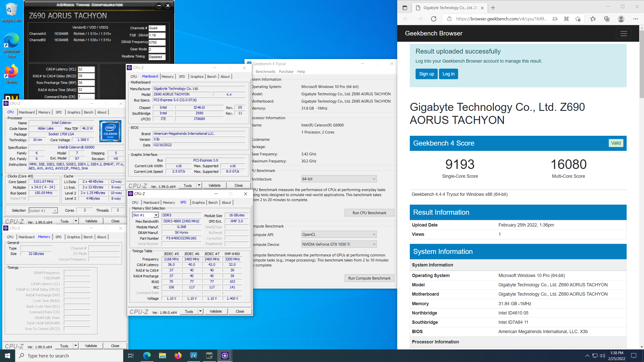Expand Tools arrow in CPU-Z Memory window
Image resolution: width=644 pixels, height=362 pixels.
(x=75, y=346)
